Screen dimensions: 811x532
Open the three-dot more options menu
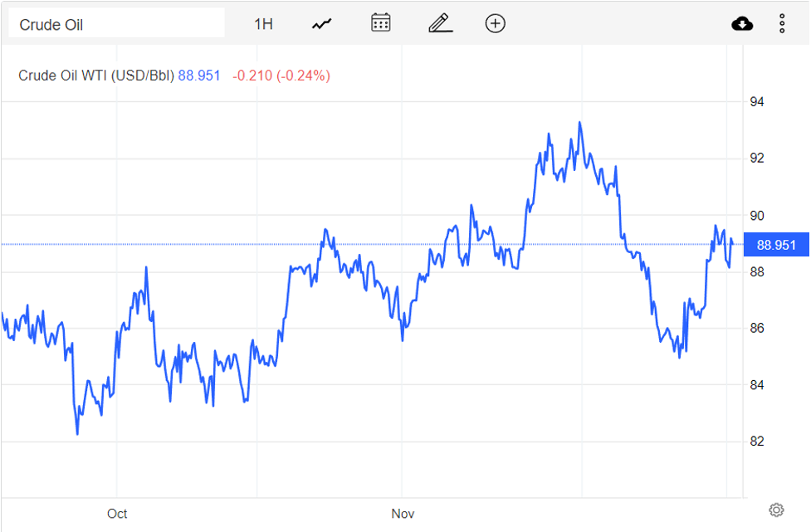pos(782,23)
